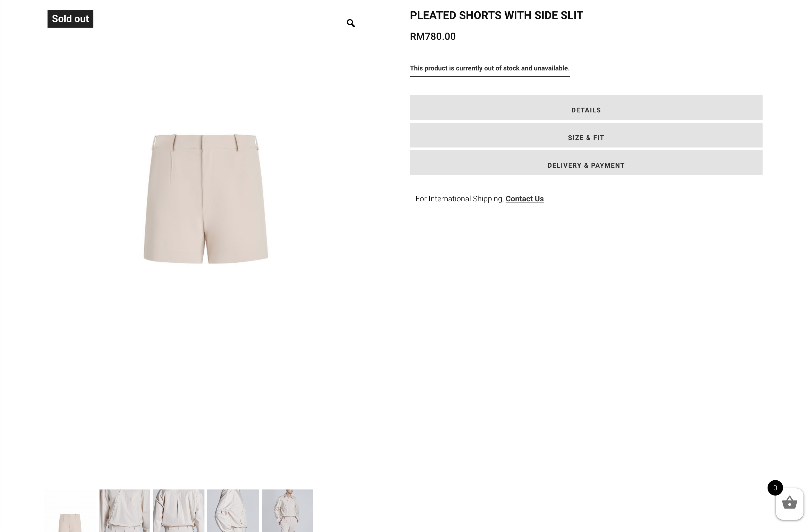Click the main beige shorts product image
Viewport: 809px width, 532px height.
[x=206, y=199]
